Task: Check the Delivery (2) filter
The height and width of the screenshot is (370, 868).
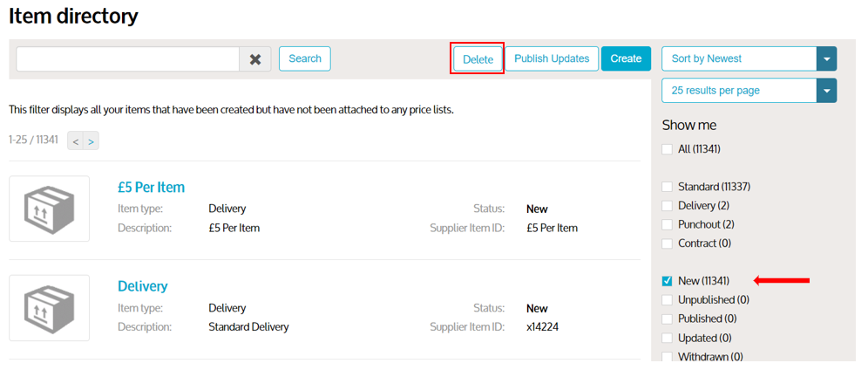Action: [x=668, y=206]
